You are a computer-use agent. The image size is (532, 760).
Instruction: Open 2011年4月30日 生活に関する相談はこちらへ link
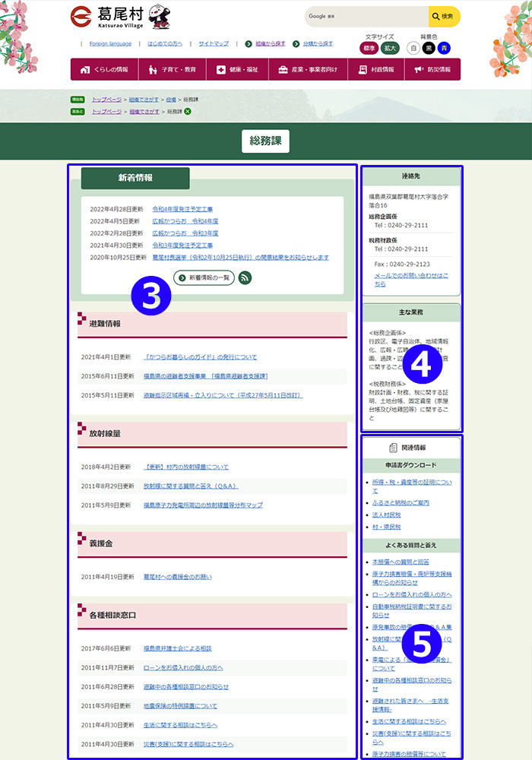pyautogui.click(x=180, y=725)
